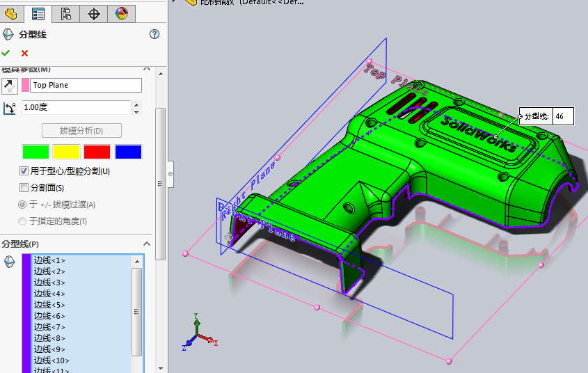Click the SolidWorks embossed text on model
The width and height of the screenshot is (588, 373).
[479, 134]
